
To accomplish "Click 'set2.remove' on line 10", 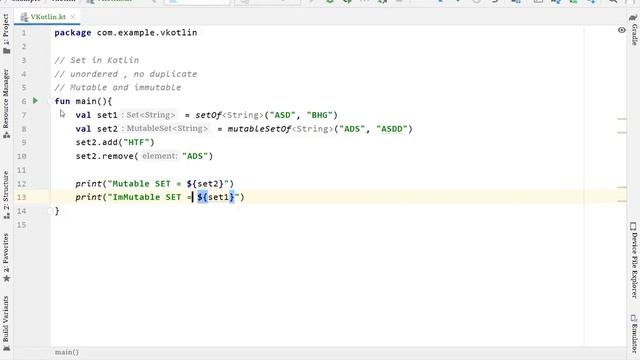I will click(x=104, y=156).
